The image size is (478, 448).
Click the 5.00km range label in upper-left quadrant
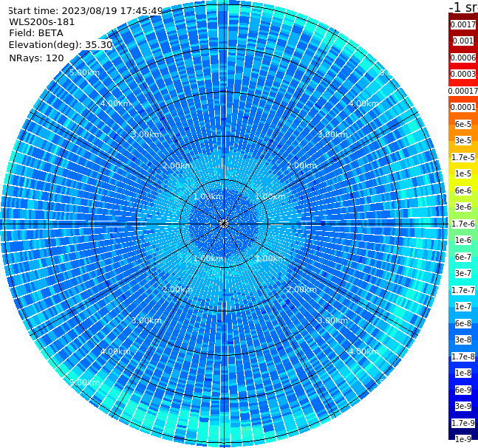tap(84, 72)
